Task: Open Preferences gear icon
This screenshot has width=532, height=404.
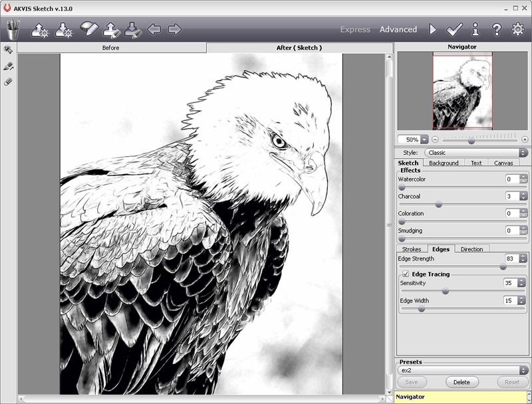Action: [x=518, y=29]
